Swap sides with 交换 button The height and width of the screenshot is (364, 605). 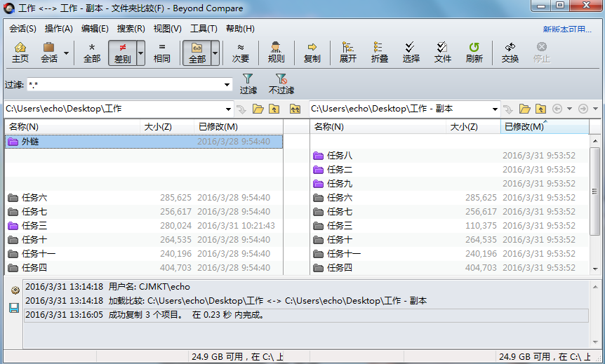pos(510,53)
